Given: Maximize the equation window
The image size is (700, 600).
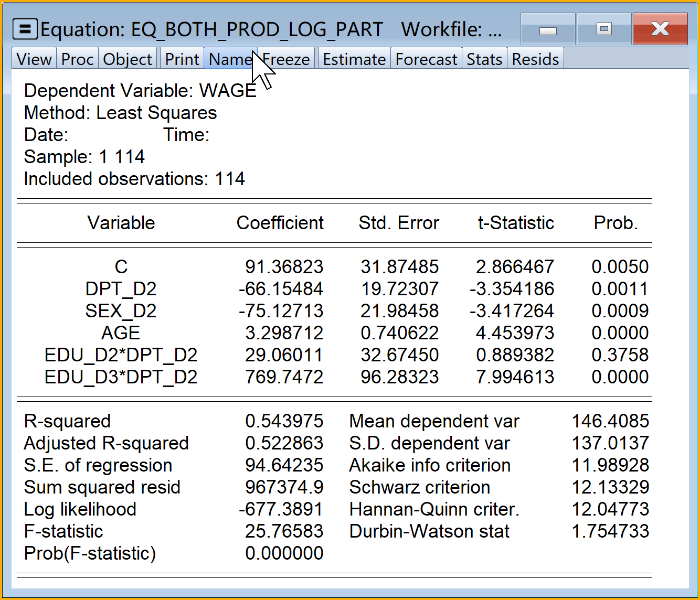Looking at the screenshot, I should [x=604, y=29].
